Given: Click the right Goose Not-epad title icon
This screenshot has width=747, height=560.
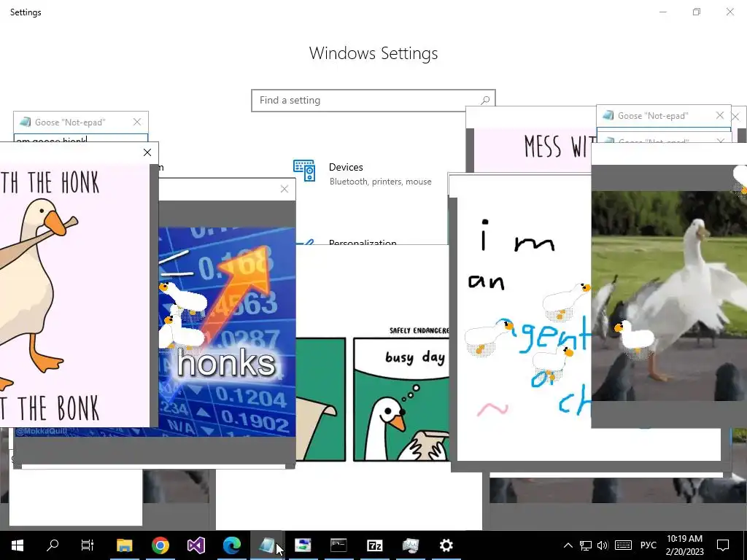Looking at the screenshot, I should (x=608, y=115).
